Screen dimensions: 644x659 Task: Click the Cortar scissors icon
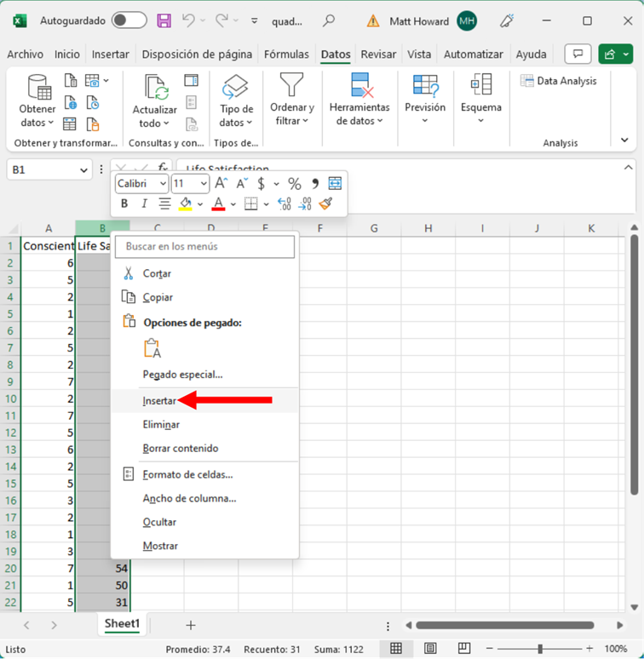pyautogui.click(x=129, y=273)
